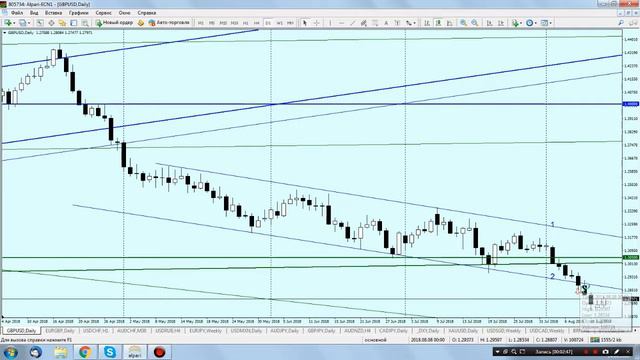This screenshot has height=360, width=640.
Task: Click the Windows Start button
Action: (x=10, y=352)
